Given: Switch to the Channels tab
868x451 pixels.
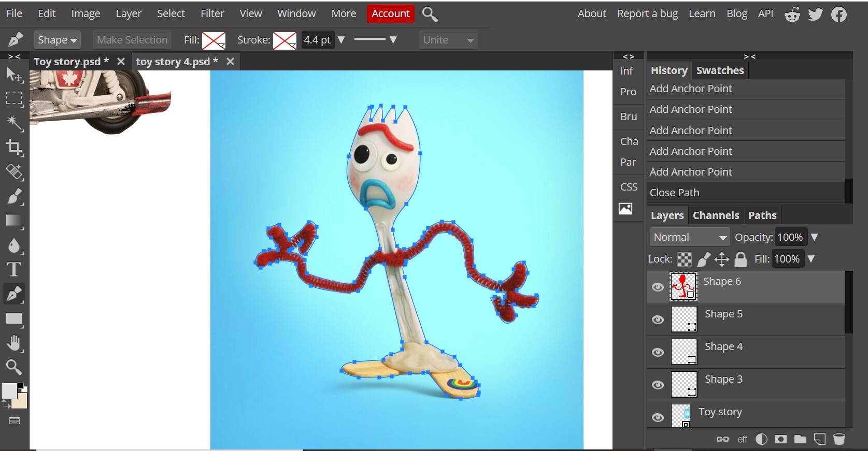Looking at the screenshot, I should pos(716,215).
